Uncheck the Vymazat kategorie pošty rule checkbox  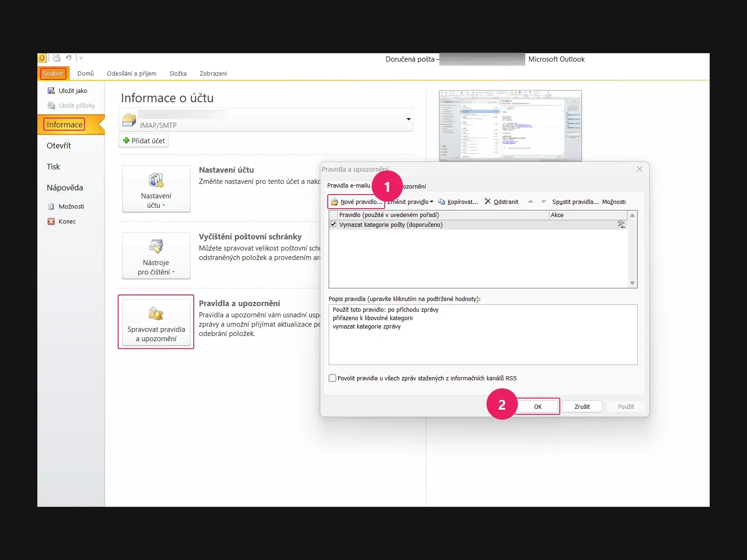(333, 224)
